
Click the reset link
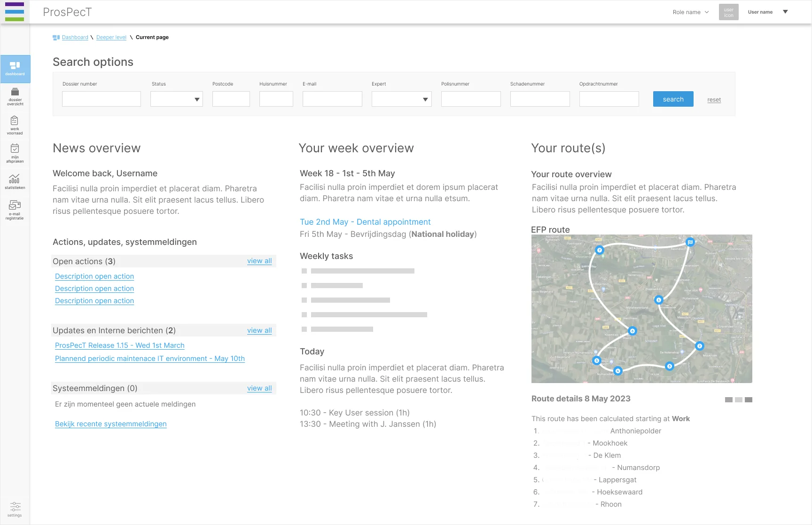coord(714,100)
